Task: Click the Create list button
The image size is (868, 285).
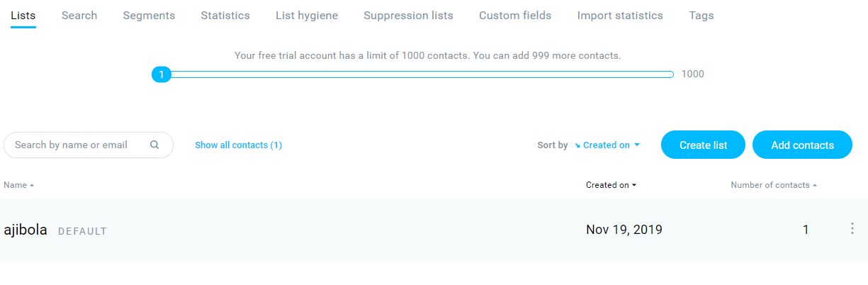Action: [x=704, y=145]
